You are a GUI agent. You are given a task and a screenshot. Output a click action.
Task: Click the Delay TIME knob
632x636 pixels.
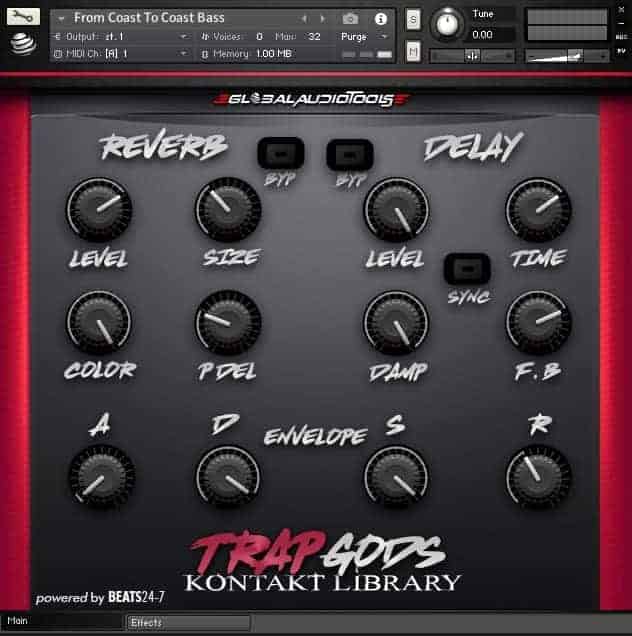tap(538, 209)
